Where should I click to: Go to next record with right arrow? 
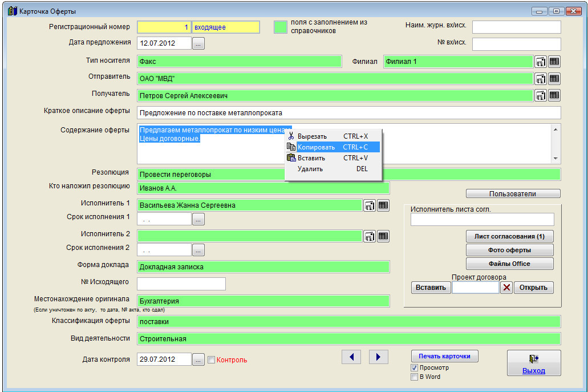click(378, 357)
